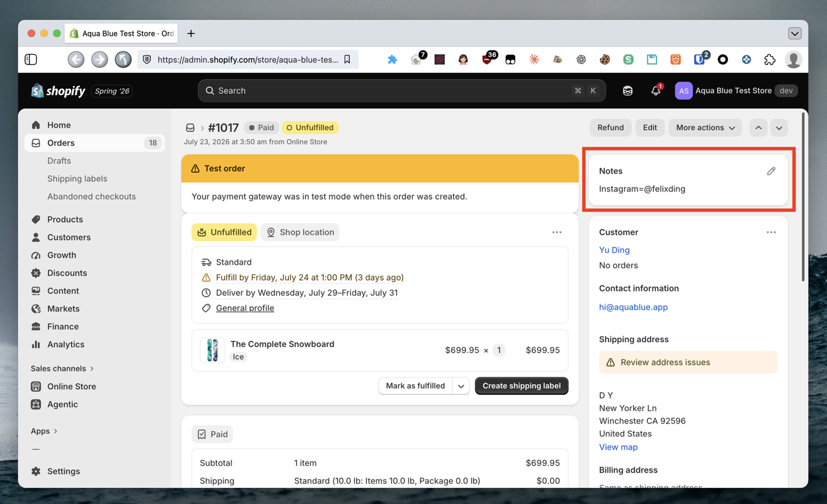Click the Bitwarden extension with badge 2
Screen dimensions: 827x504
point(700,59)
